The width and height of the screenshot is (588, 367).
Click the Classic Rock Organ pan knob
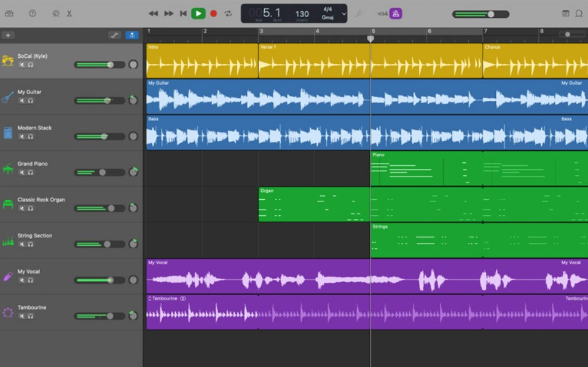(133, 208)
